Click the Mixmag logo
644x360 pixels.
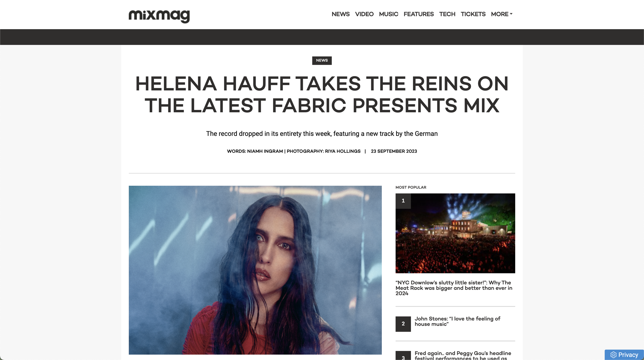coord(159,16)
